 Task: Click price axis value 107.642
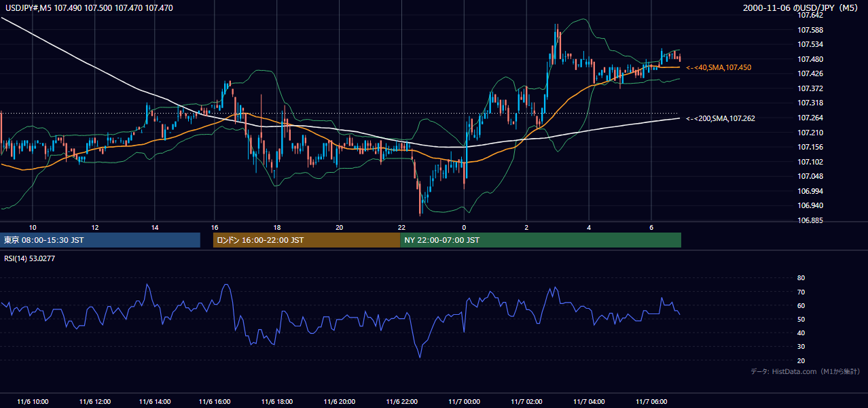810,15
